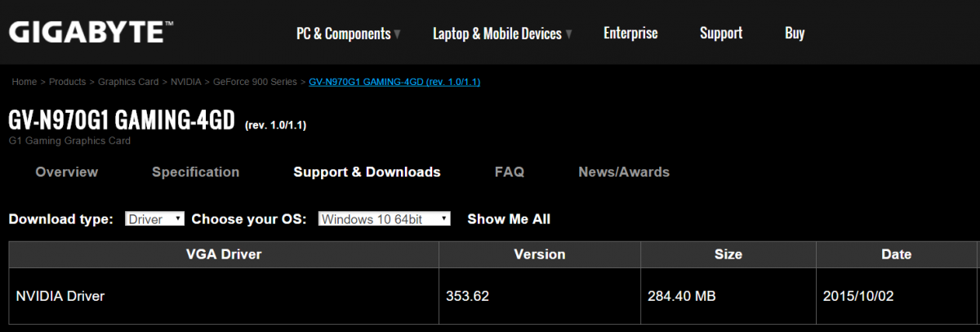980x332 pixels.
Task: Click the Size column header
Action: 728,254
